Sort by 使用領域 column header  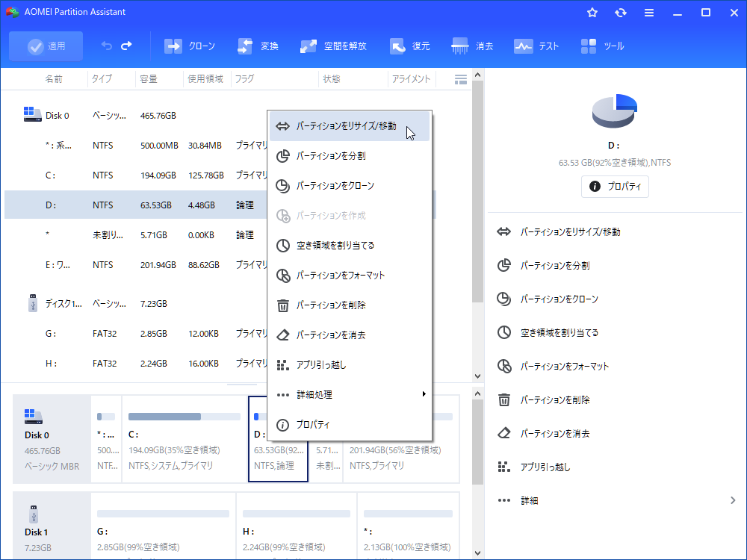click(x=205, y=79)
